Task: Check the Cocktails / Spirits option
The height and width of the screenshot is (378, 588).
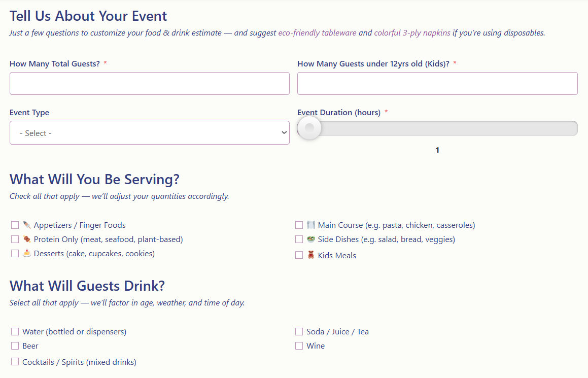Action: point(15,361)
